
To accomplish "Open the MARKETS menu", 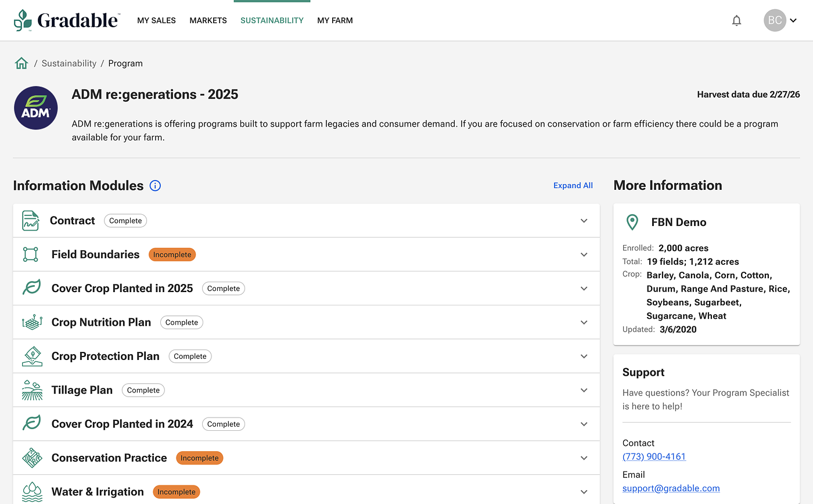I will point(208,20).
